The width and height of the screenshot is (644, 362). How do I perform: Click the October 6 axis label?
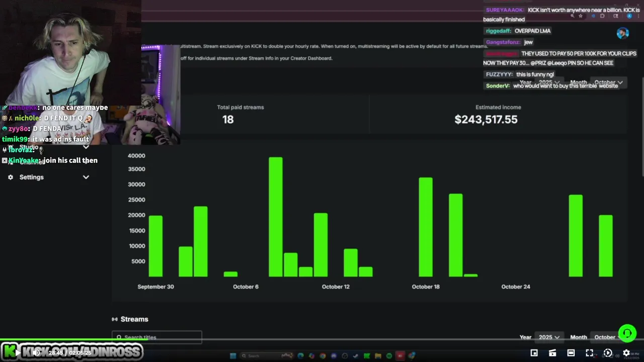coord(246,287)
